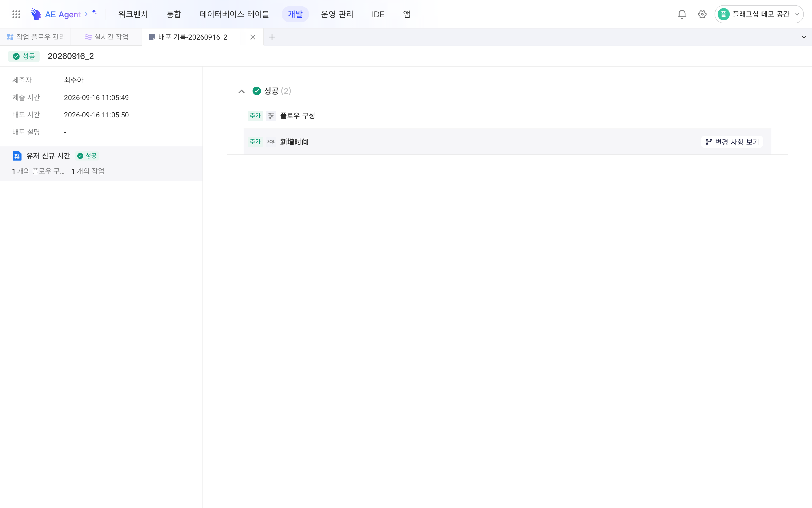Open the IDE menu
Image resolution: width=812 pixels, height=508 pixels.
click(x=378, y=14)
